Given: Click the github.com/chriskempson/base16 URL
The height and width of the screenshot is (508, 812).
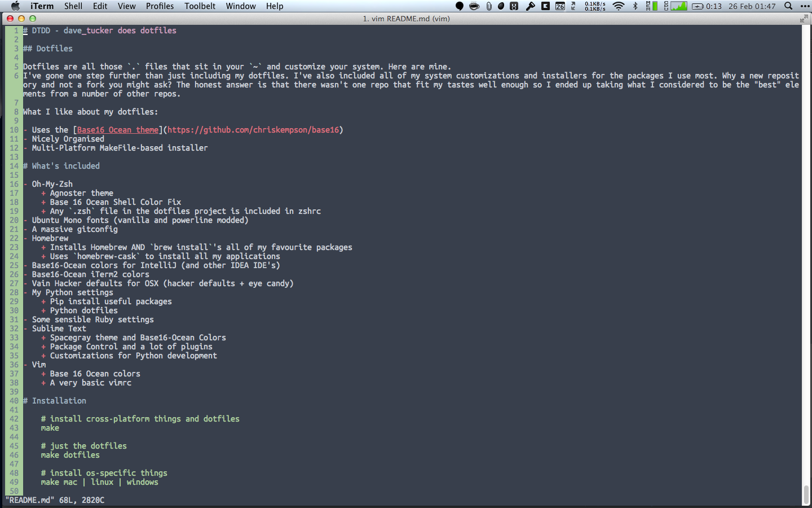Looking at the screenshot, I should pos(253,130).
